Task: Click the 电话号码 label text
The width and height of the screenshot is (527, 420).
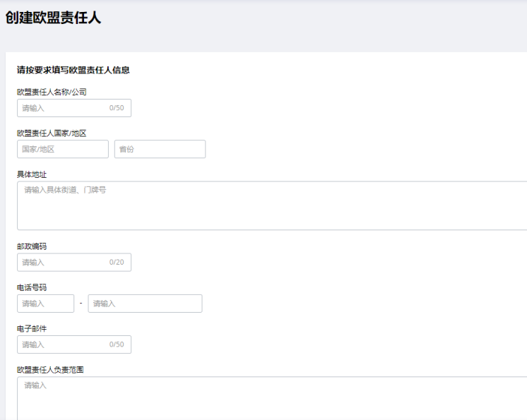Action: click(32, 287)
